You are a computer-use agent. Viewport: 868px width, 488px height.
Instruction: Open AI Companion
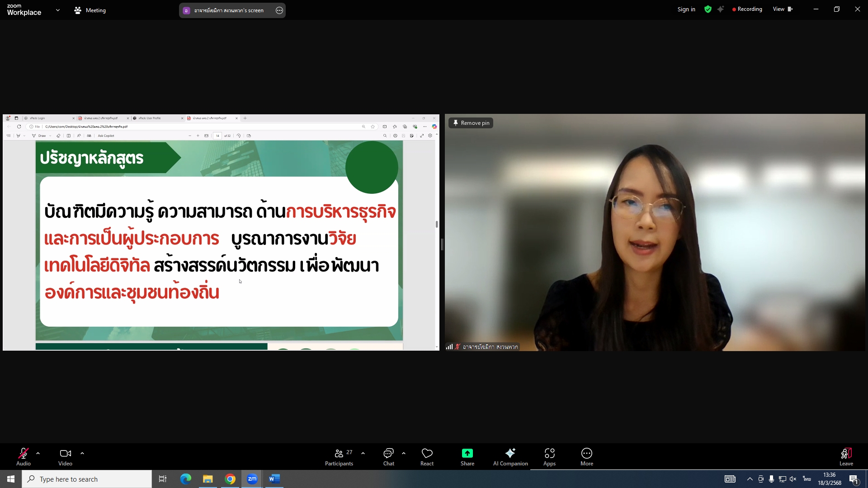(x=510, y=456)
